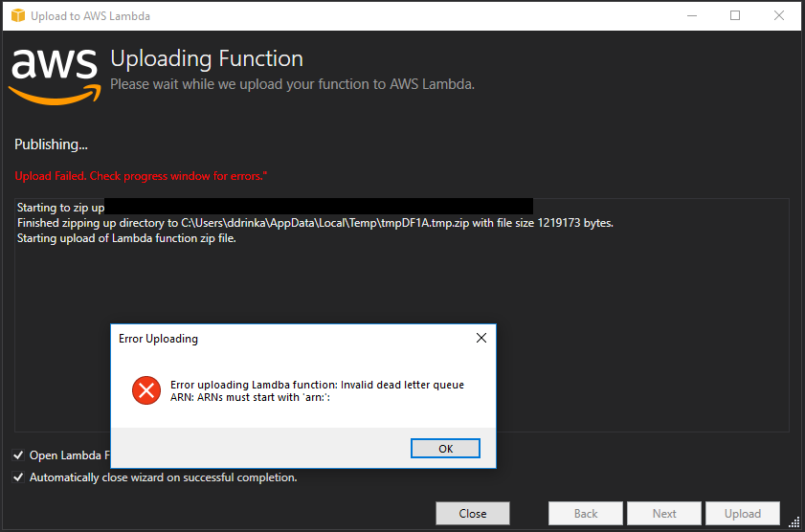Click the resize grip in window corner
The image size is (805, 532).
[x=794, y=521]
